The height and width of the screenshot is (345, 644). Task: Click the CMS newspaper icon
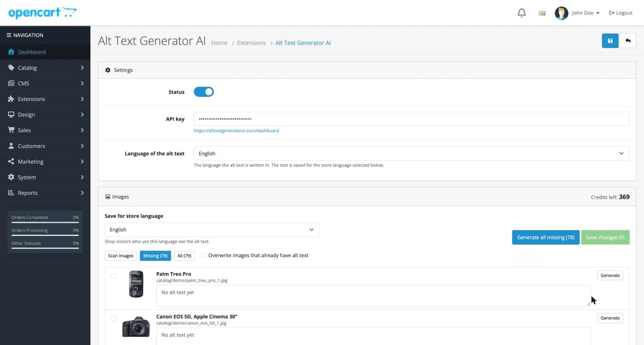[11, 83]
